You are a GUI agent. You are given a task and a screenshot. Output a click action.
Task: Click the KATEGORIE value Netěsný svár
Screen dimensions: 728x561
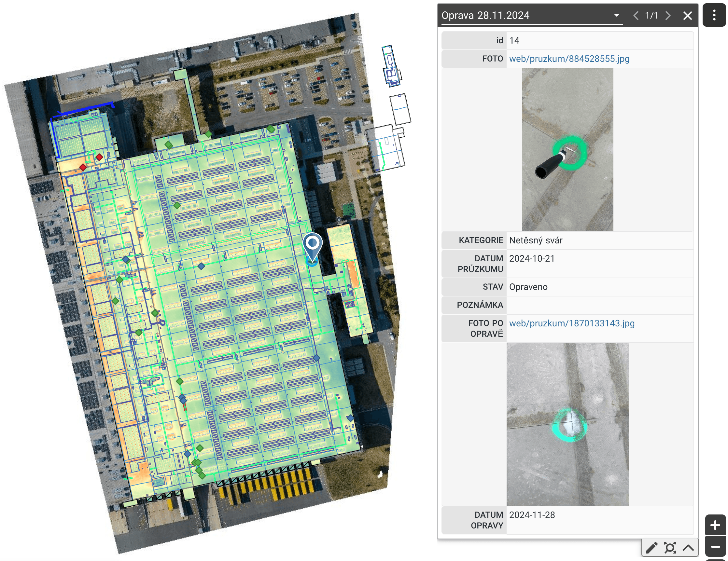[536, 240]
